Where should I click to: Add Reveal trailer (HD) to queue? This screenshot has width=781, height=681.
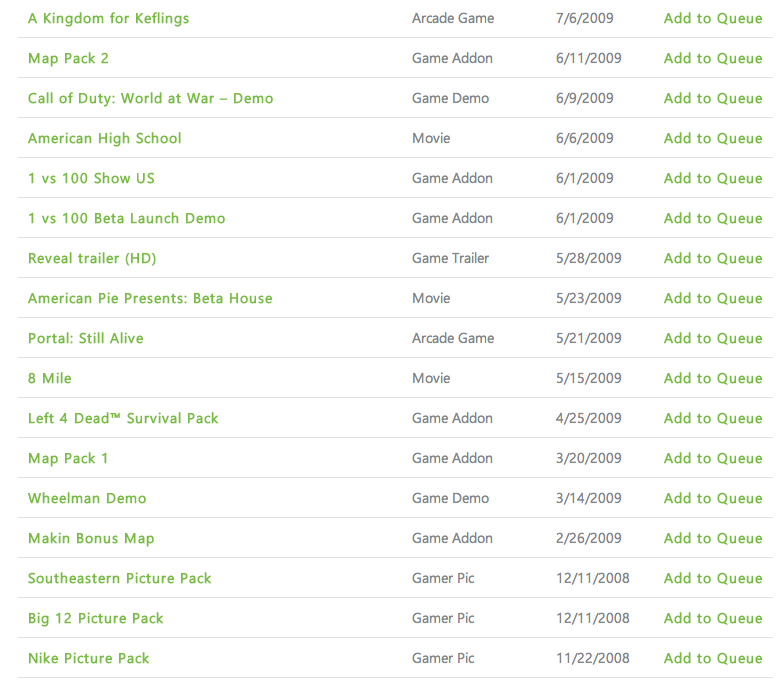[713, 258]
